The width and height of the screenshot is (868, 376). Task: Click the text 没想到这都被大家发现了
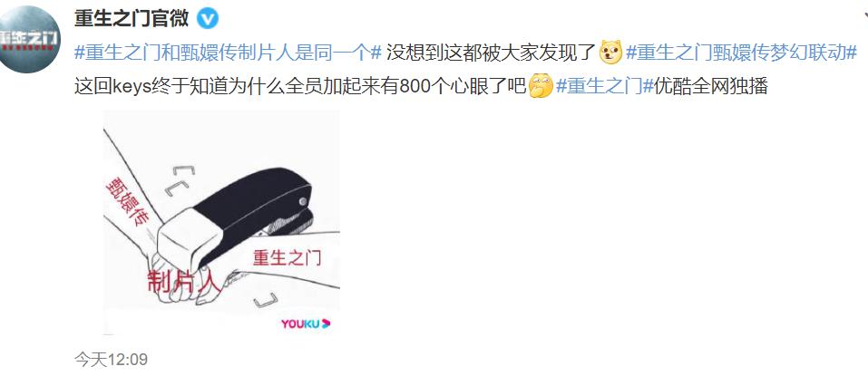tap(491, 53)
